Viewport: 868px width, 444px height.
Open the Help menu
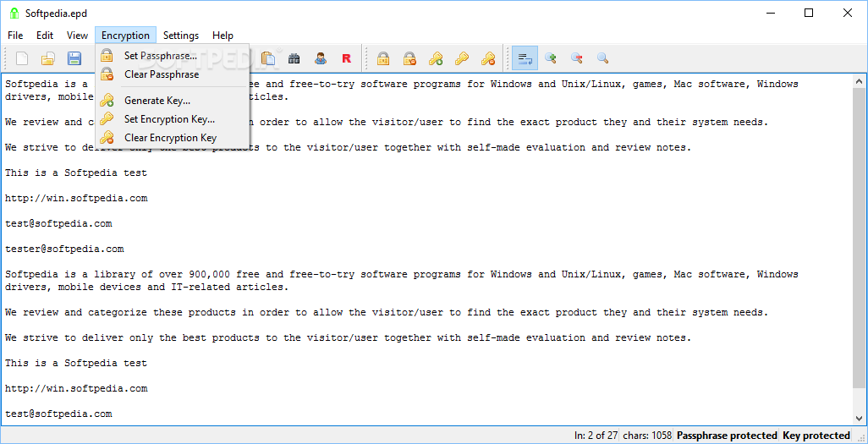tap(223, 36)
